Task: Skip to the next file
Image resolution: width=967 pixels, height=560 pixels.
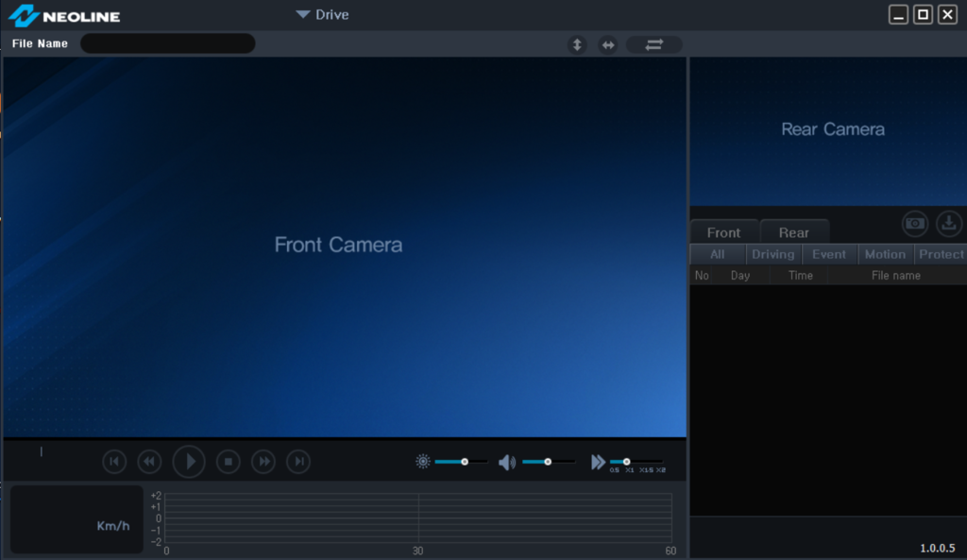Action: (298, 462)
